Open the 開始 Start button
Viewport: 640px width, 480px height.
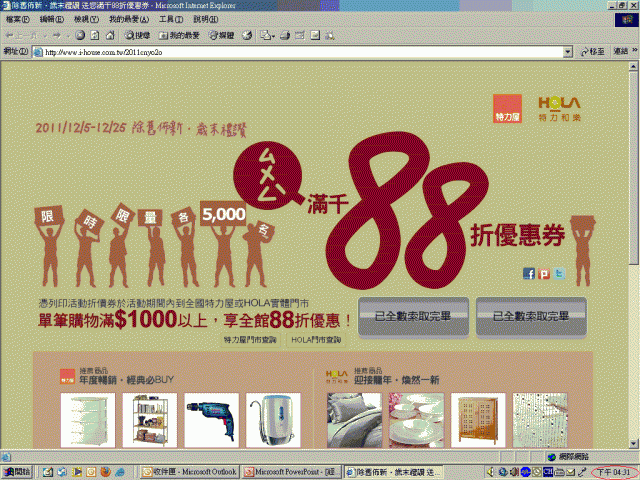(17, 471)
